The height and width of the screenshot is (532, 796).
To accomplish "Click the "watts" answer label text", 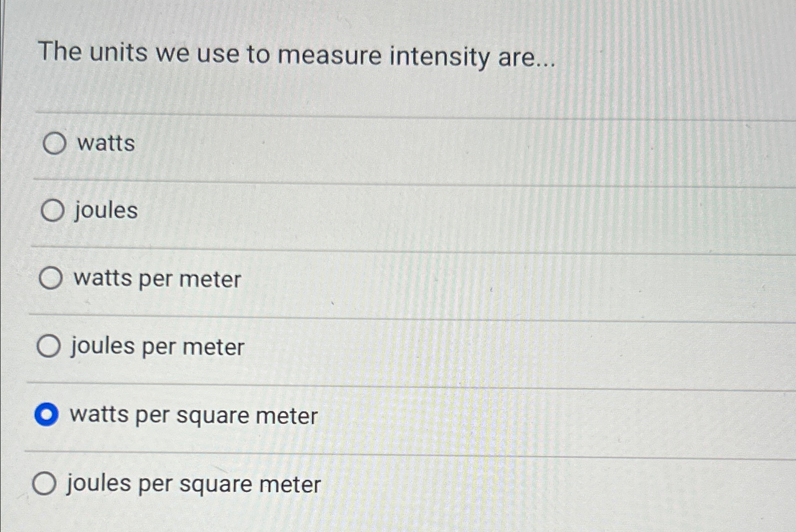I will tap(105, 144).
